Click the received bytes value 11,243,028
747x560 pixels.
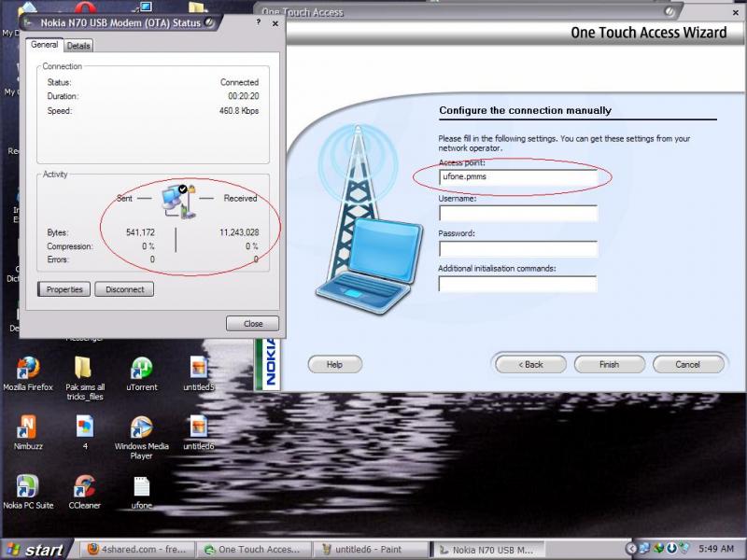239,232
